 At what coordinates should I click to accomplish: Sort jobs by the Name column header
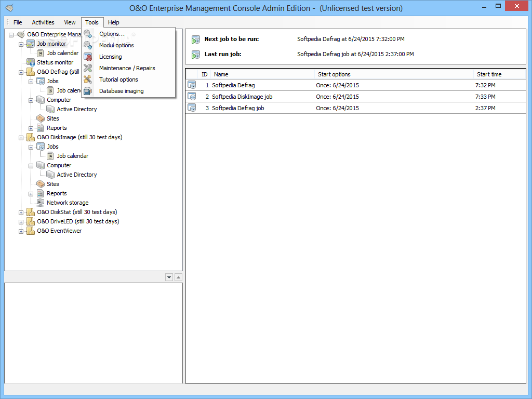[x=262, y=74]
